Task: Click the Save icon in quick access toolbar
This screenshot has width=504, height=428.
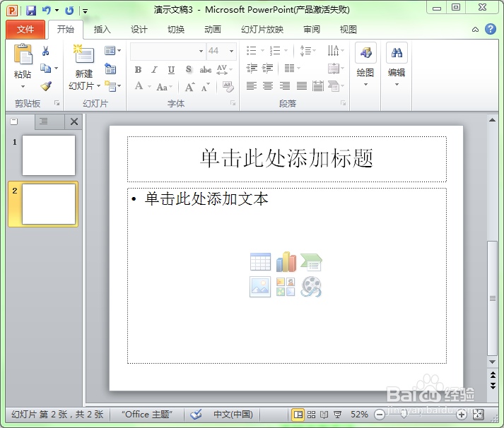Action: pyautogui.click(x=31, y=11)
